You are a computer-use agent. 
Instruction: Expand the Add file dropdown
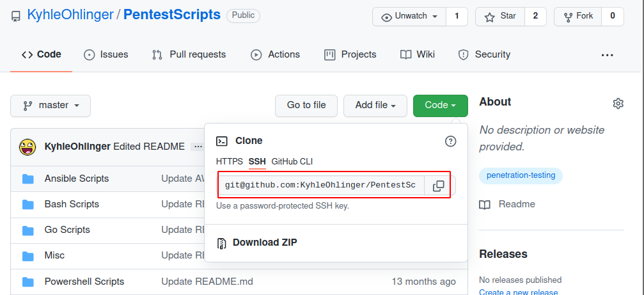pos(375,106)
